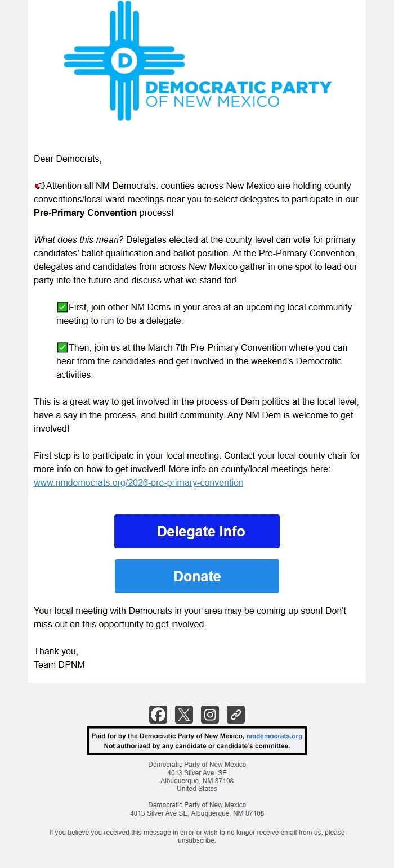Open the Facebook social icon
394x868 pixels.
click(x=158, y=715)
